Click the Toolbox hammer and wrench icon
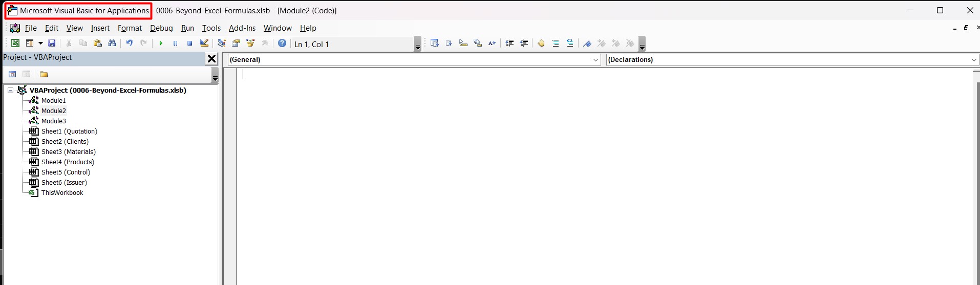 tap(265, 43)
